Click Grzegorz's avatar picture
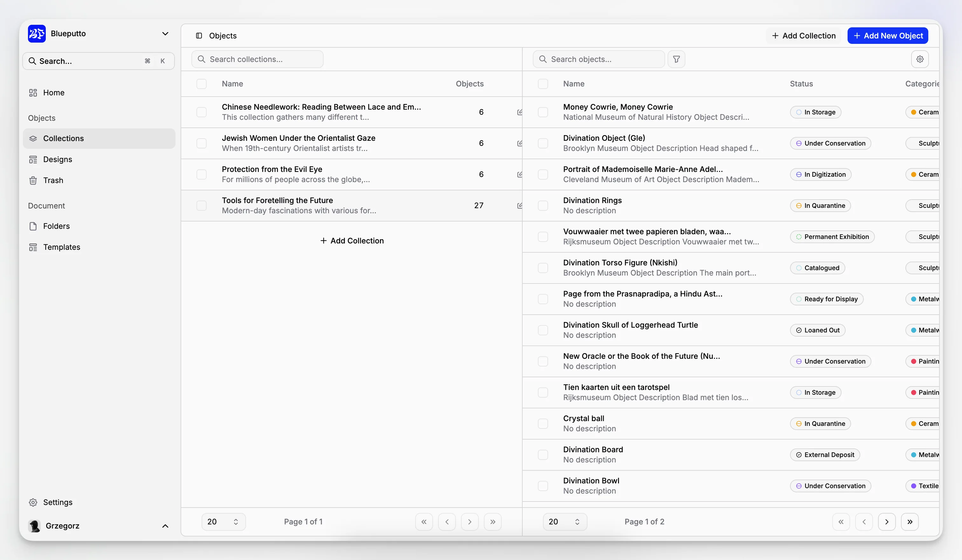The width and height of the screenshot is (962, 560). click(34, 526)
